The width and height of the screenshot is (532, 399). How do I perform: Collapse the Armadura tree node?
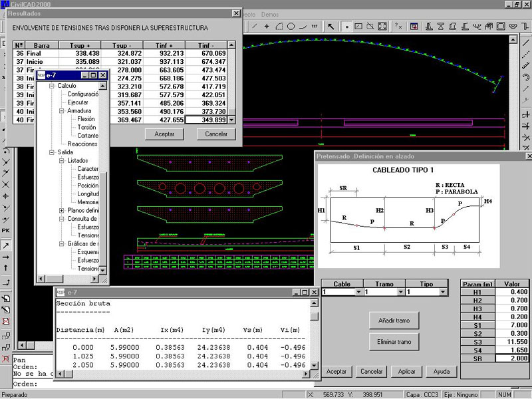[x=61, y=111]
